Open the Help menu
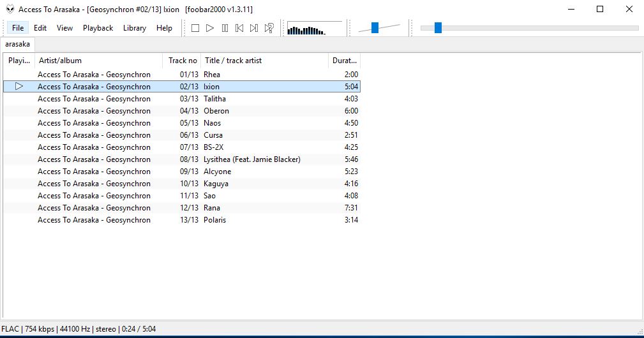644x338 pixels. [164, 28]
